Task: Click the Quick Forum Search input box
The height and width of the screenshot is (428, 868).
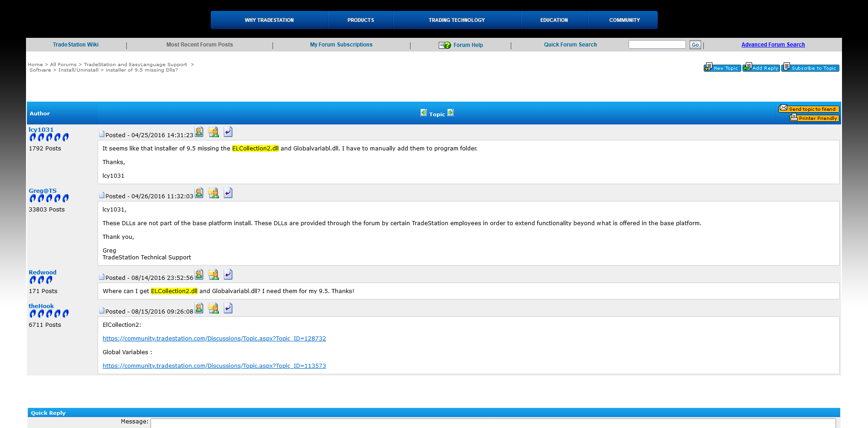Action: (x=657, y=44)
